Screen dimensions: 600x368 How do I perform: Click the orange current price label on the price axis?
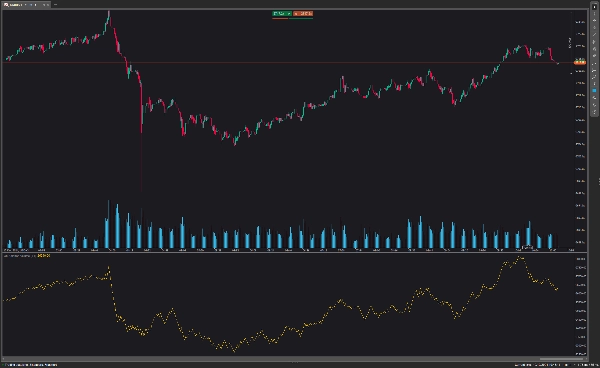tap(580, 62)
